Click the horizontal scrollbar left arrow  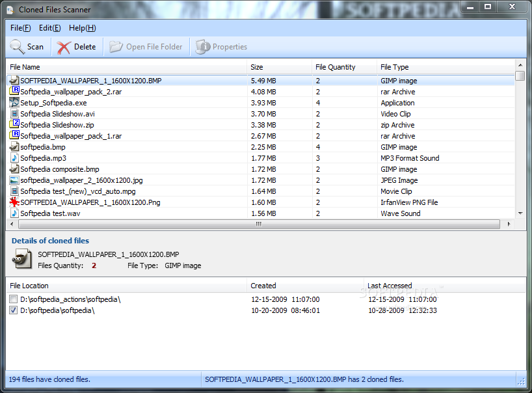click(x=12, y=224)
